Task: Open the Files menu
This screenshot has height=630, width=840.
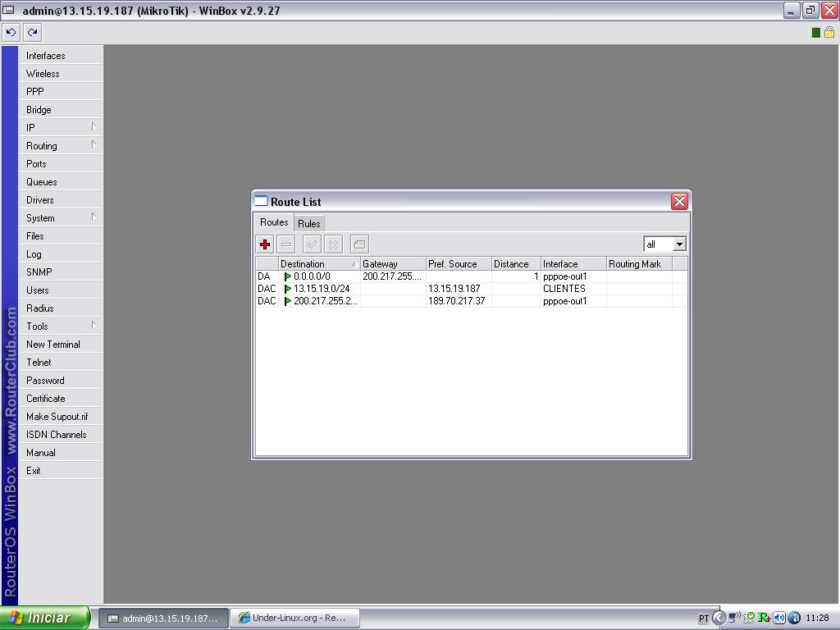Action: 60,236
